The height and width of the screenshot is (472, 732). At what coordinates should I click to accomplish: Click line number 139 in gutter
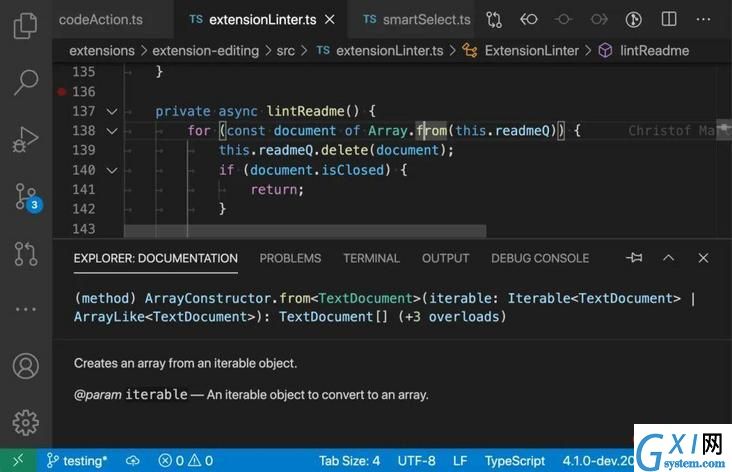[84, 150]
